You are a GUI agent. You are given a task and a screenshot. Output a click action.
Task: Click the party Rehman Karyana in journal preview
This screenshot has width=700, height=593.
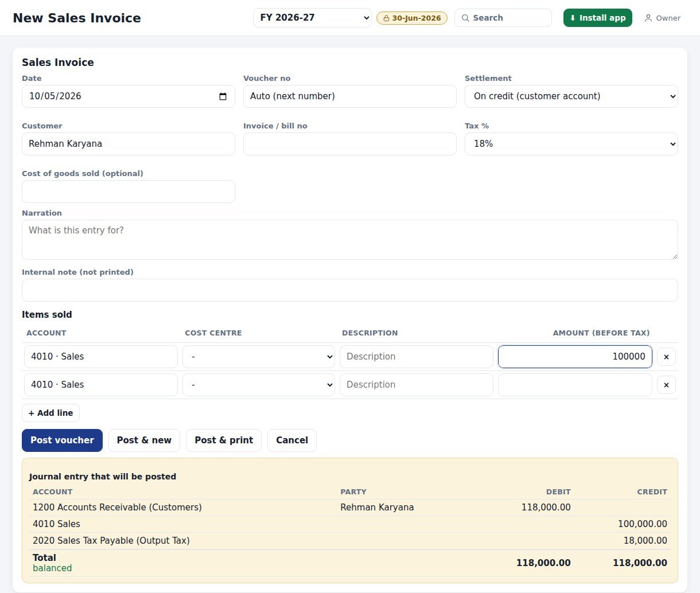click(377, 508)
